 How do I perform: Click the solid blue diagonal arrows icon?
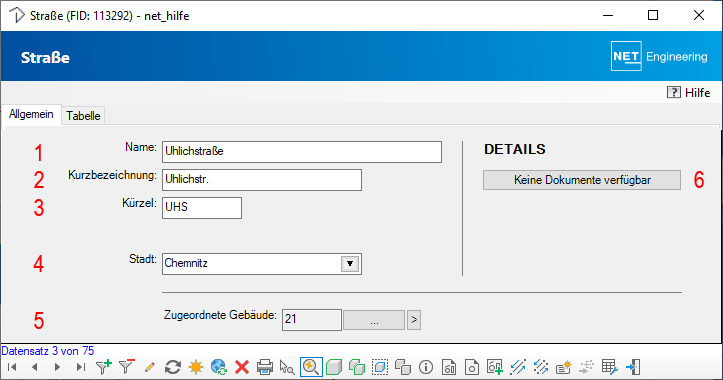pos(518,367)
